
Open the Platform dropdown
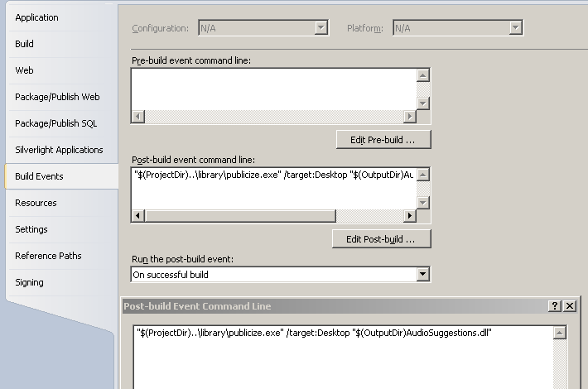458,28
